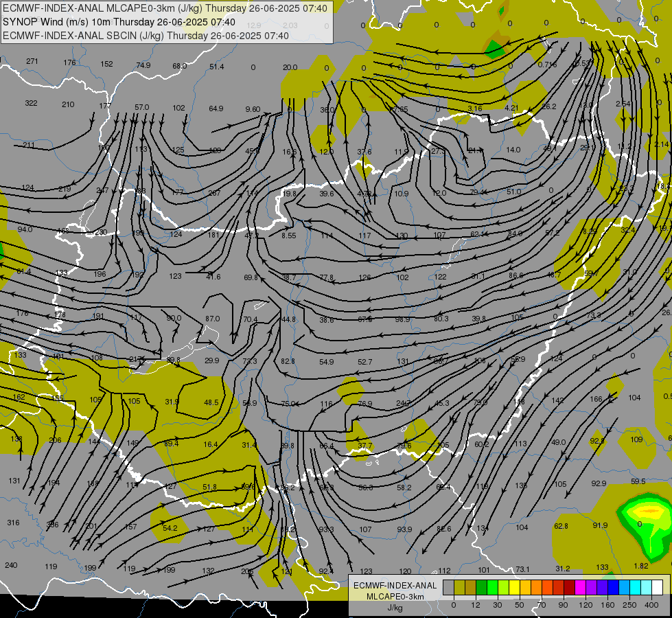Click the map value 271
672x618 pixels.
[x=32, y=61]
